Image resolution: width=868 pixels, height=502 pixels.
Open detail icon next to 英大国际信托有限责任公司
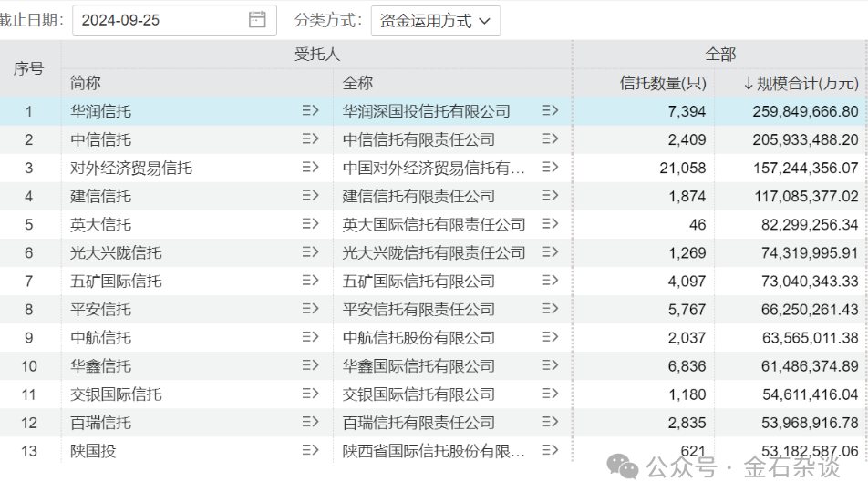[x=550, y=224]
